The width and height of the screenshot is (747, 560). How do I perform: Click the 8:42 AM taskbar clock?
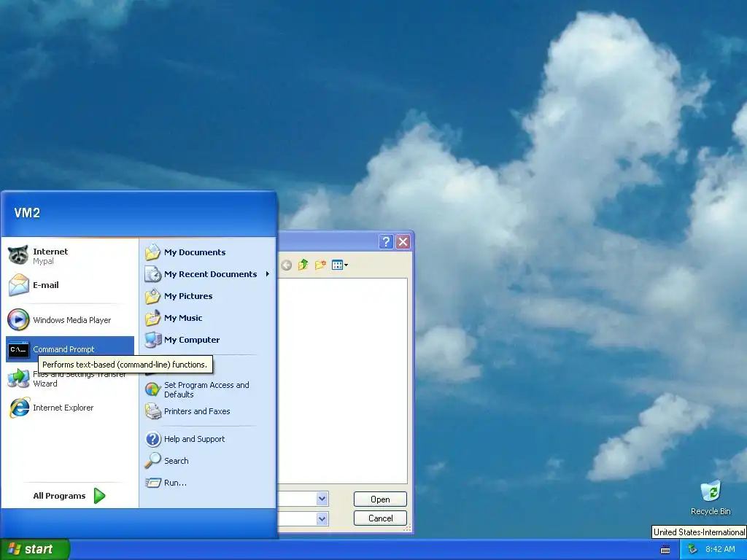coord(720,549)
